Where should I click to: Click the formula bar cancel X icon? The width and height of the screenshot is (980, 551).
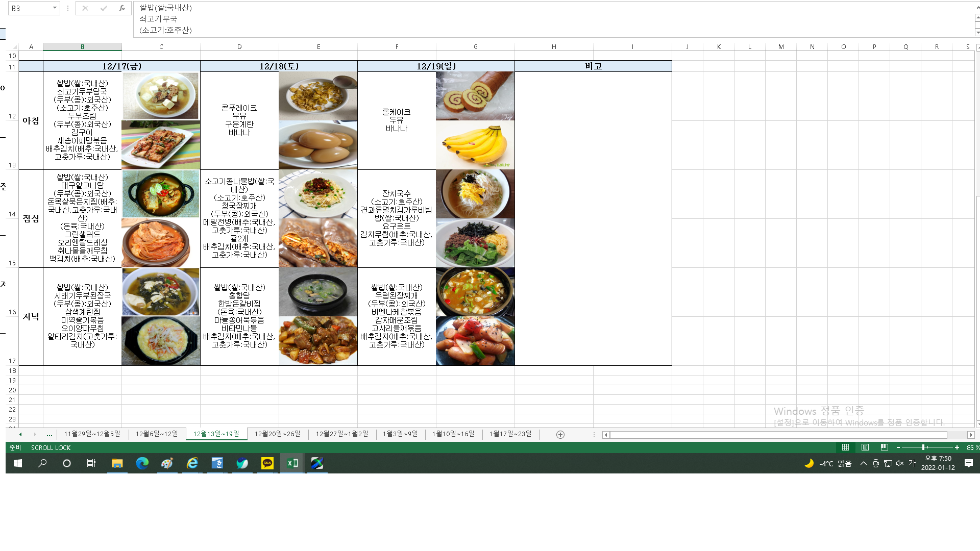coord(85,8)
